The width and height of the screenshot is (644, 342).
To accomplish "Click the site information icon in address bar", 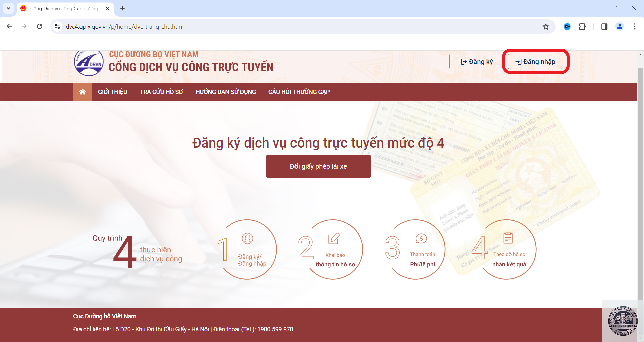I will coord(58,26).
